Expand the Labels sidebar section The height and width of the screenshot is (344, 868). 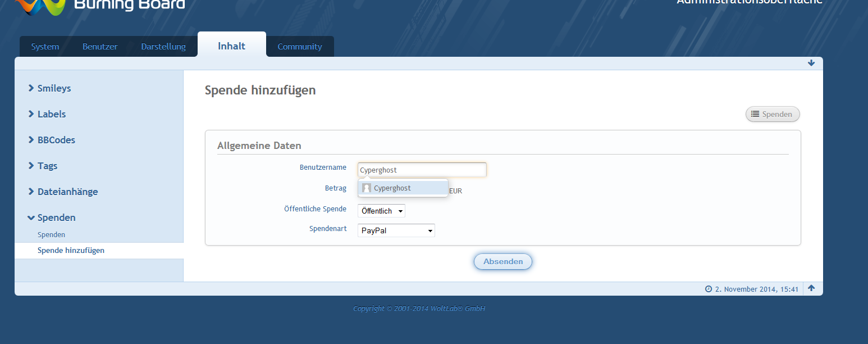click(47, 114)
